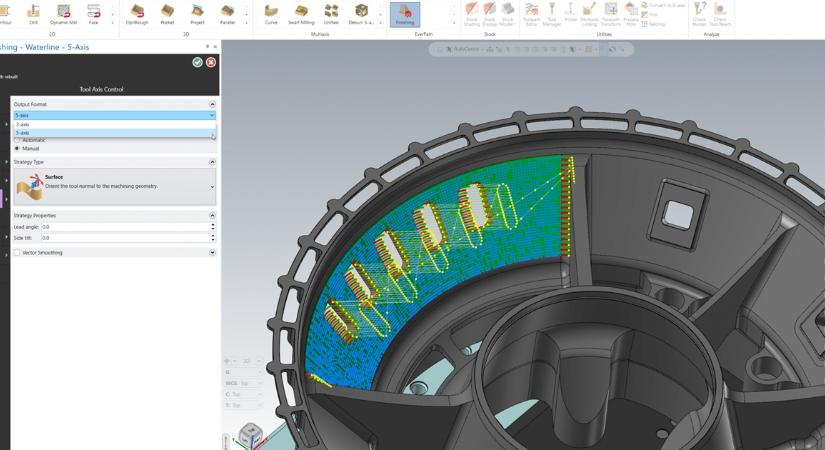The width and height of the screenshot is (825, 450).
Task: Click the highlighted Finishing toolpath button
Action: click(x=405, y=14)
